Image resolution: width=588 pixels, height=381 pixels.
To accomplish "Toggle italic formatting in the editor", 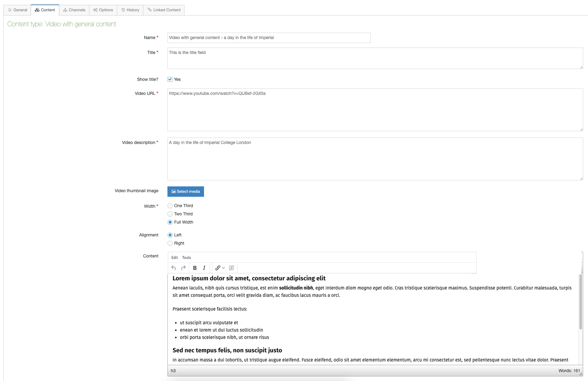I will coord(204,268).
